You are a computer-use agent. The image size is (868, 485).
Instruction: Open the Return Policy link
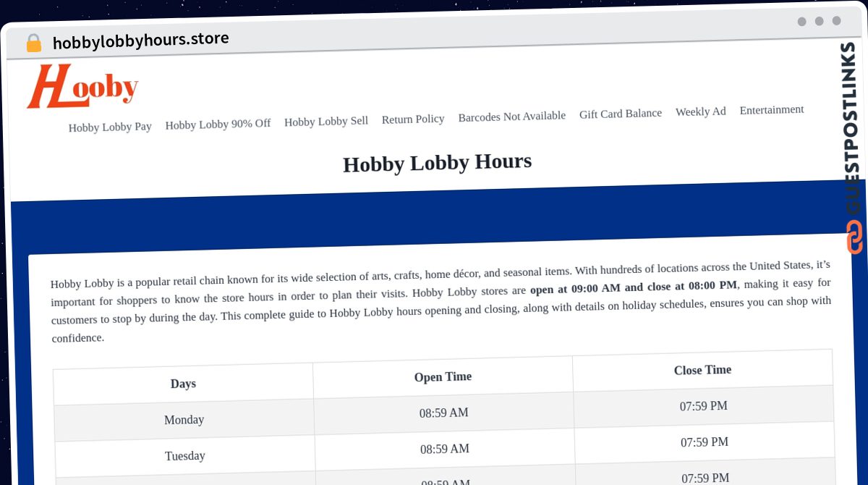(x=413, y=119)
